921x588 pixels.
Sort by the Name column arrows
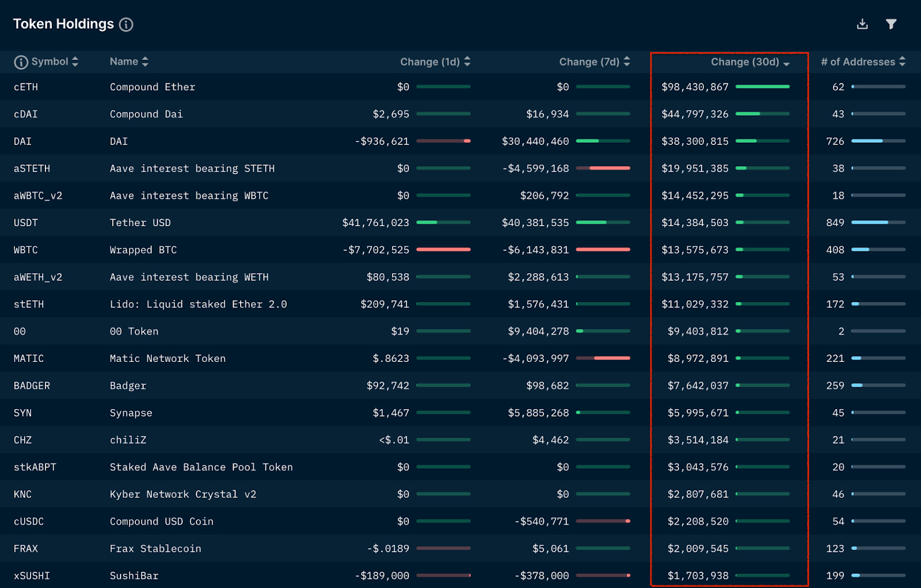click(145, 62)
